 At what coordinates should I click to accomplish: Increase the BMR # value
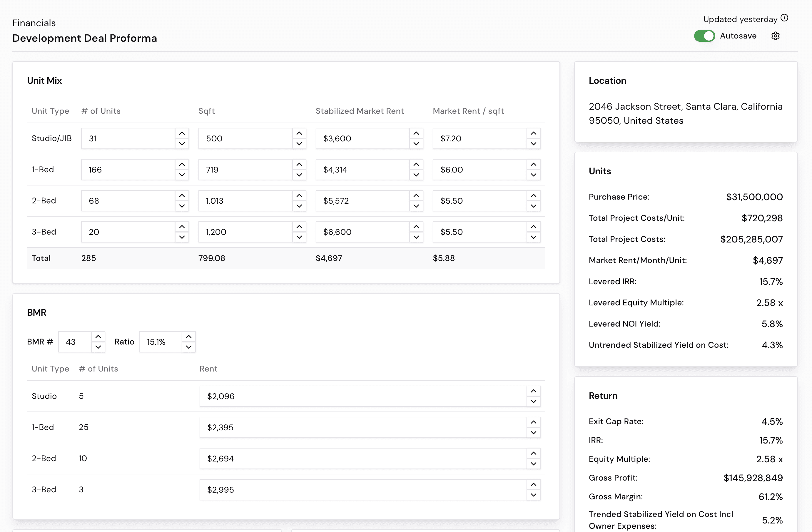(98, 337)
